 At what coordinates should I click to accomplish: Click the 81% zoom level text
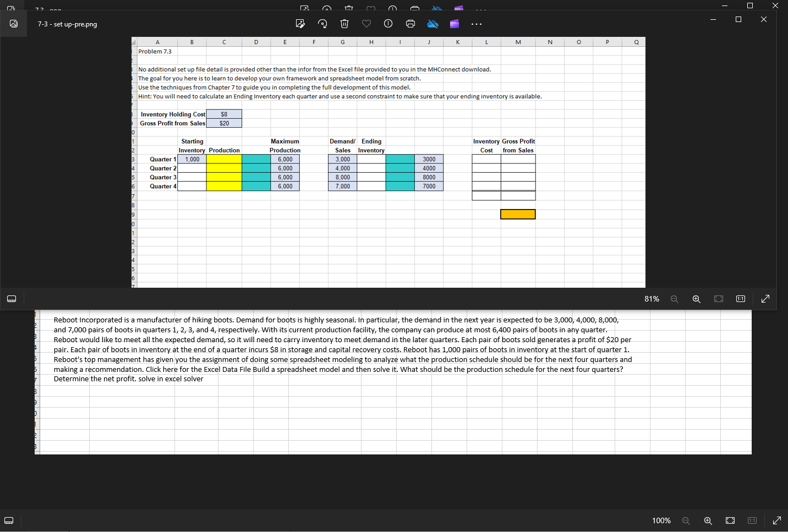click(652, 299)
